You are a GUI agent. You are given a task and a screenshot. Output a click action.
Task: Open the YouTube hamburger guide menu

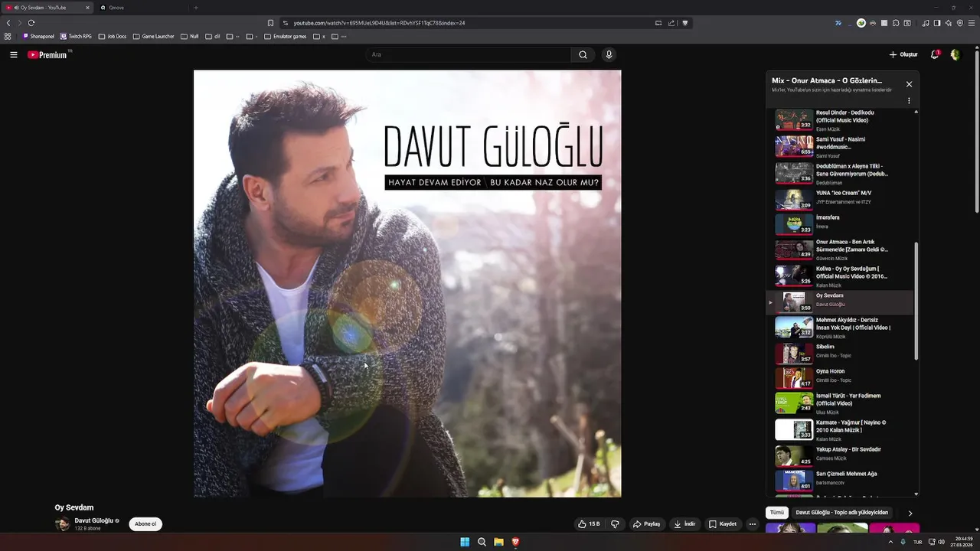(14, 54)
